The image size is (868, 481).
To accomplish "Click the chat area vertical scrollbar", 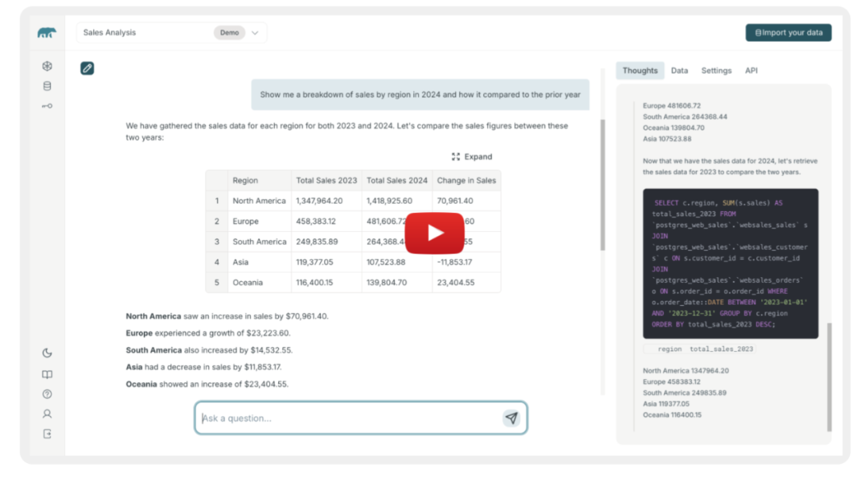I will pos(603,185).
